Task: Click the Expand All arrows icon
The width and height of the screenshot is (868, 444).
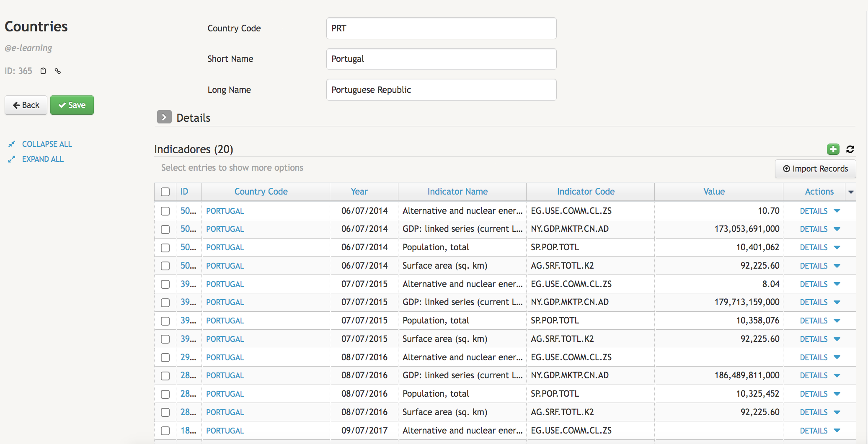Action: click(12, 159)
